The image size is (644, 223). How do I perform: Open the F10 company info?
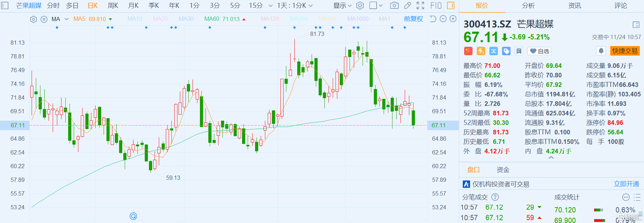click(436, 6)
